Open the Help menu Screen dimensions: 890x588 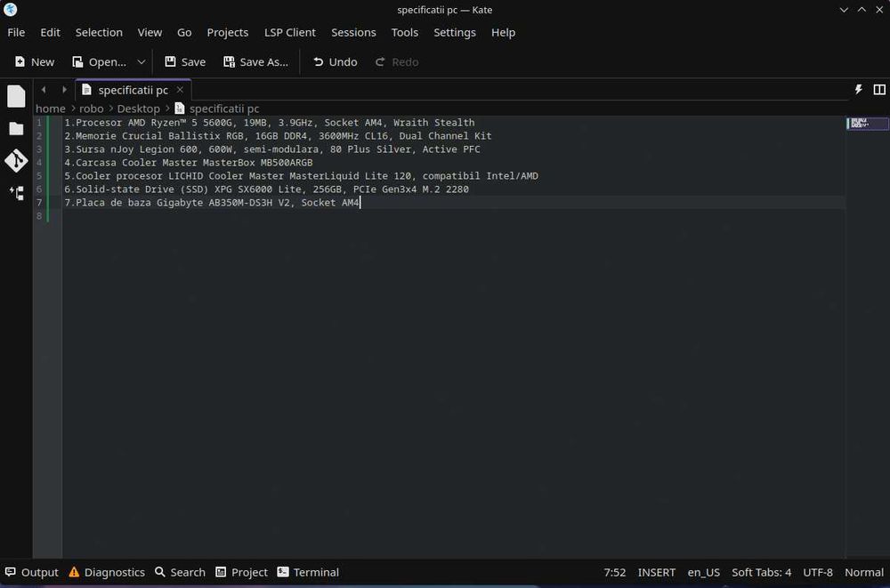click(x=504, y=32)
